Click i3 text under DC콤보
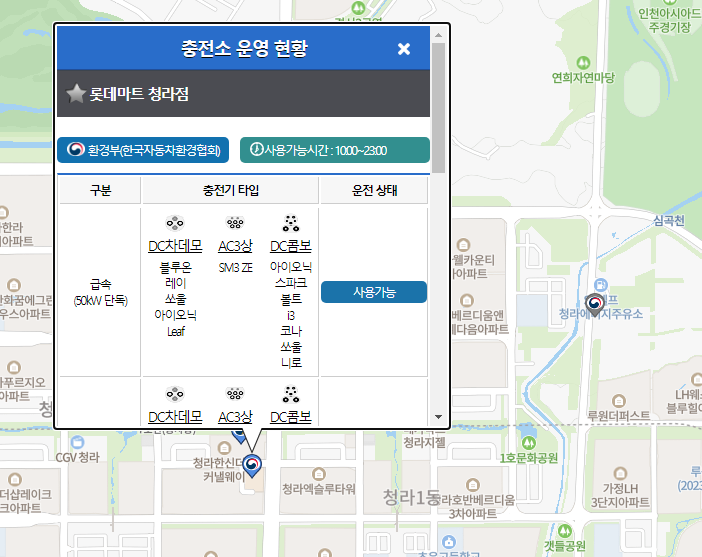This screenshot has width=702, height=557. 291,316
